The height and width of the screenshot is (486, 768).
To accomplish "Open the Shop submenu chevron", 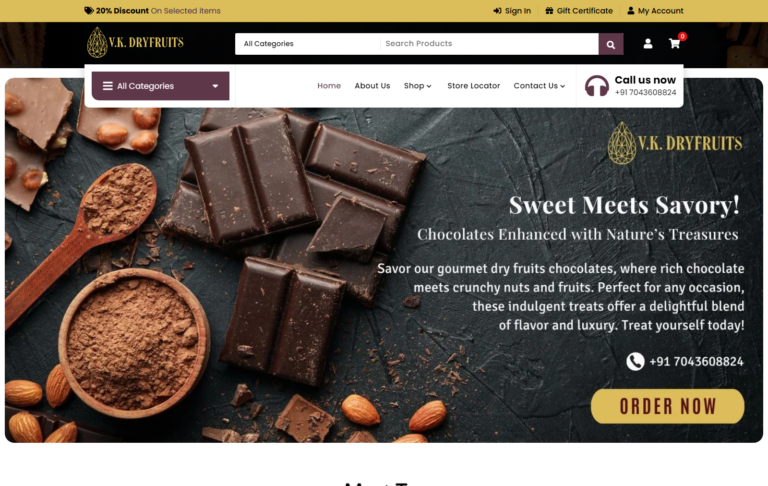I will [x=429, y=86].
